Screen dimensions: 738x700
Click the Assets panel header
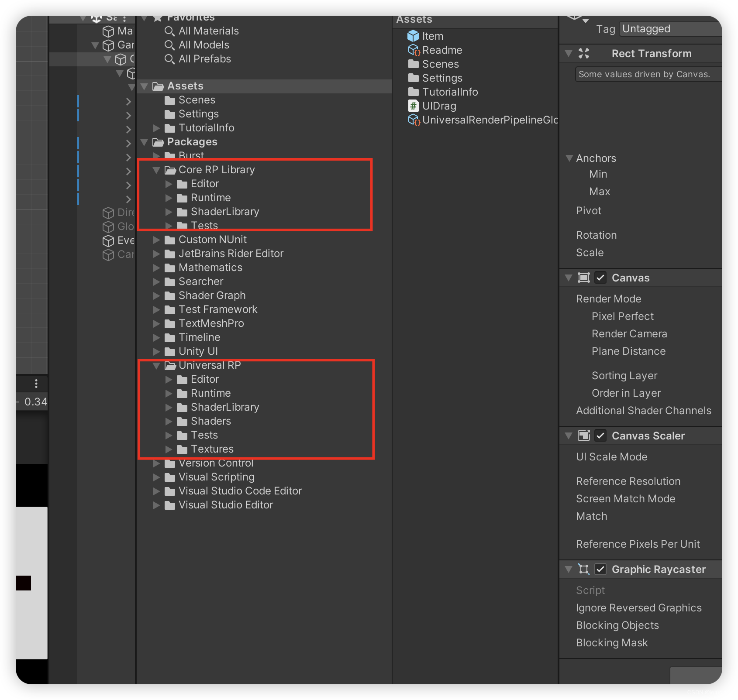coord(414,19)
